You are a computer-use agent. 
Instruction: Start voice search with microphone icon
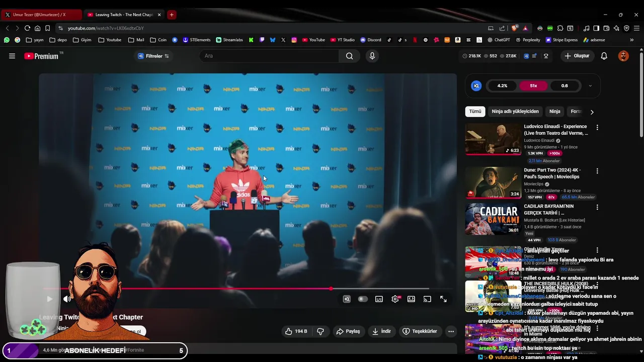pyautogui.click(x=372, y=56)
